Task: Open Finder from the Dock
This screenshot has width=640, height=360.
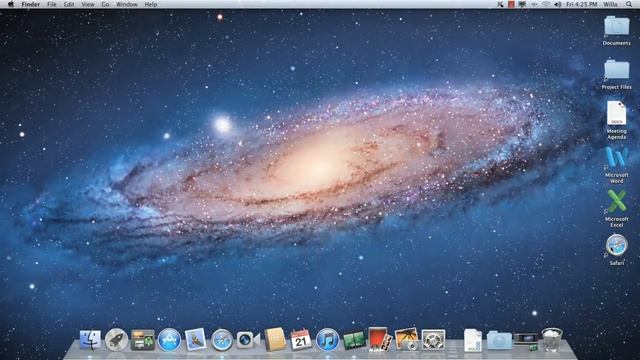Action: click(90, 340)
